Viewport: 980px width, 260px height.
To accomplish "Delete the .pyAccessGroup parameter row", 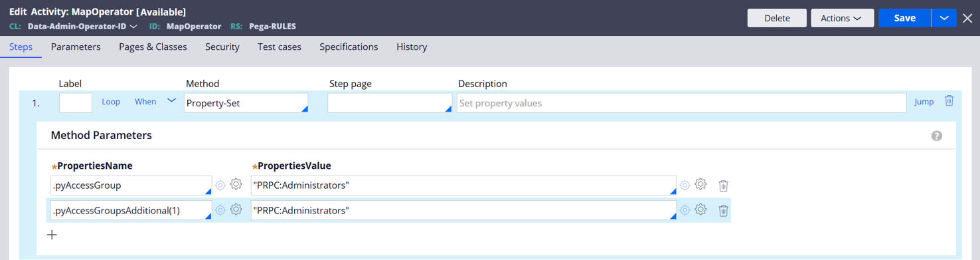I will [723, 186].
